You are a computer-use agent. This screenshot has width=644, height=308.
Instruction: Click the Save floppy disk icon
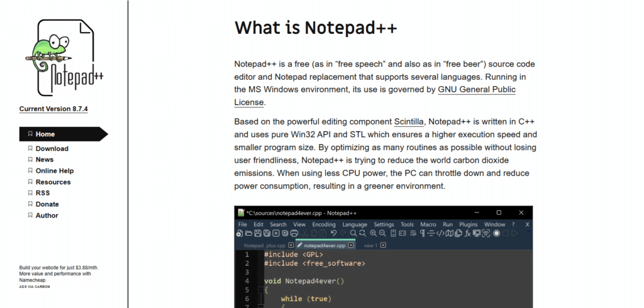[257, 233]
